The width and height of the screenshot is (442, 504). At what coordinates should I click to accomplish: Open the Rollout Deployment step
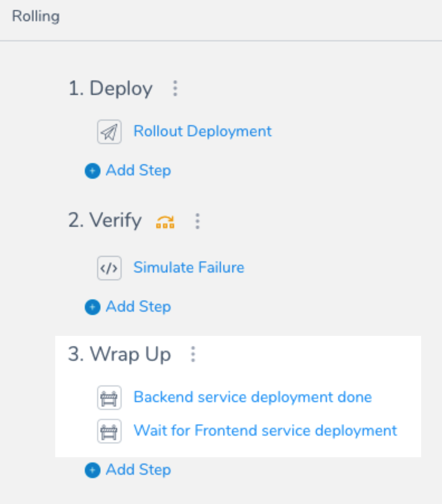202,131
